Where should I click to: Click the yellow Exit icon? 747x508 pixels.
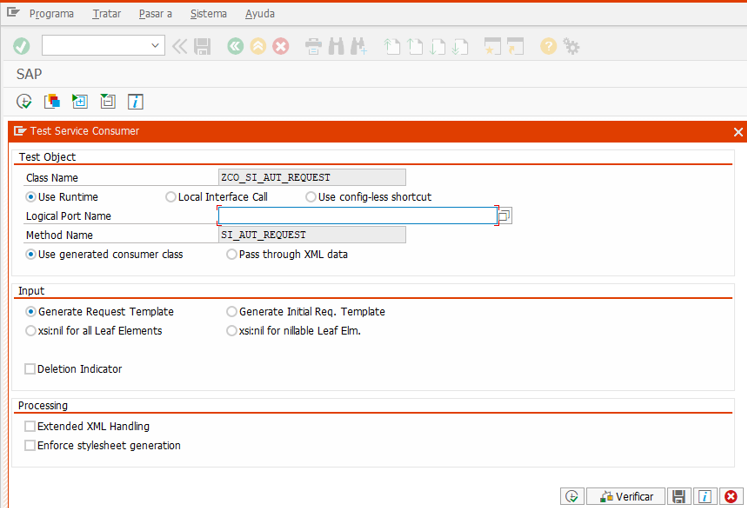(x=258, y=46)
